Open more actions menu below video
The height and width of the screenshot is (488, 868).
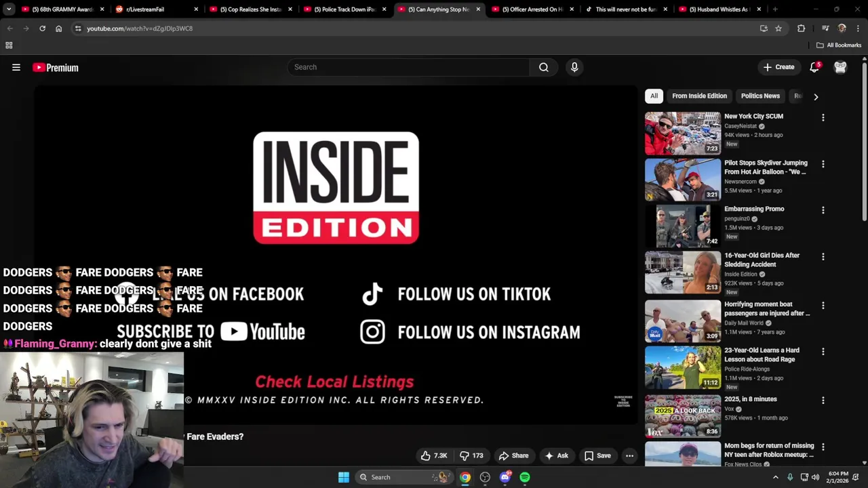point(629,455)
